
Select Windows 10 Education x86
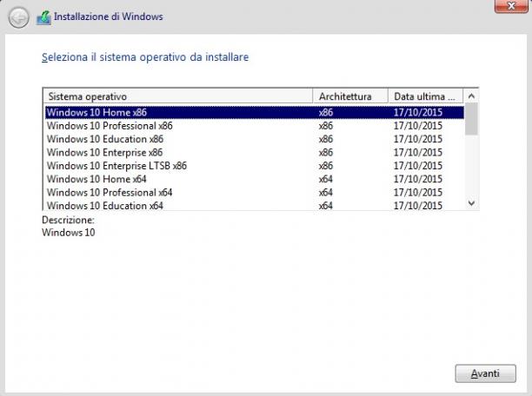point(255,139)
